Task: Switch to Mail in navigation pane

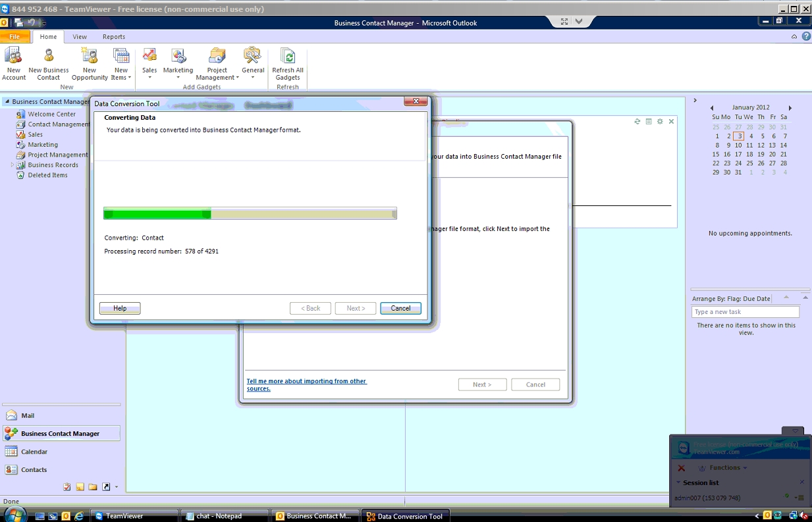Action: coord(61,415)
